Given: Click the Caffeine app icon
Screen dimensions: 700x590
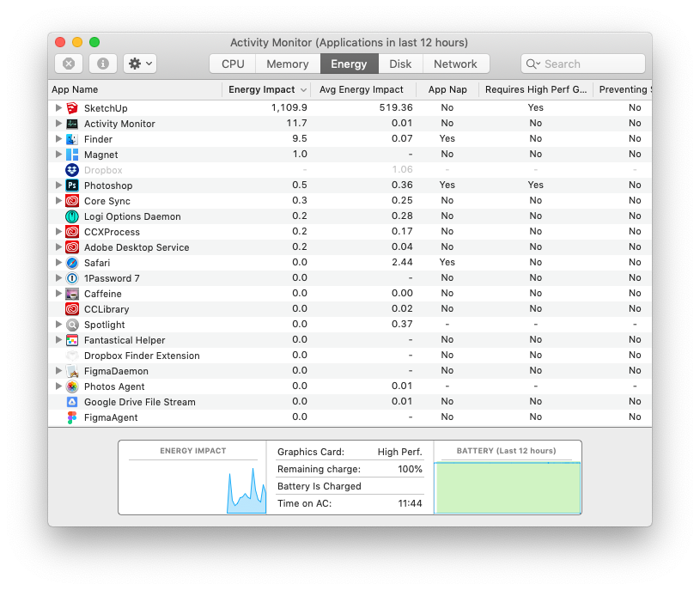Looking at the screenshot, I should 72,294.
